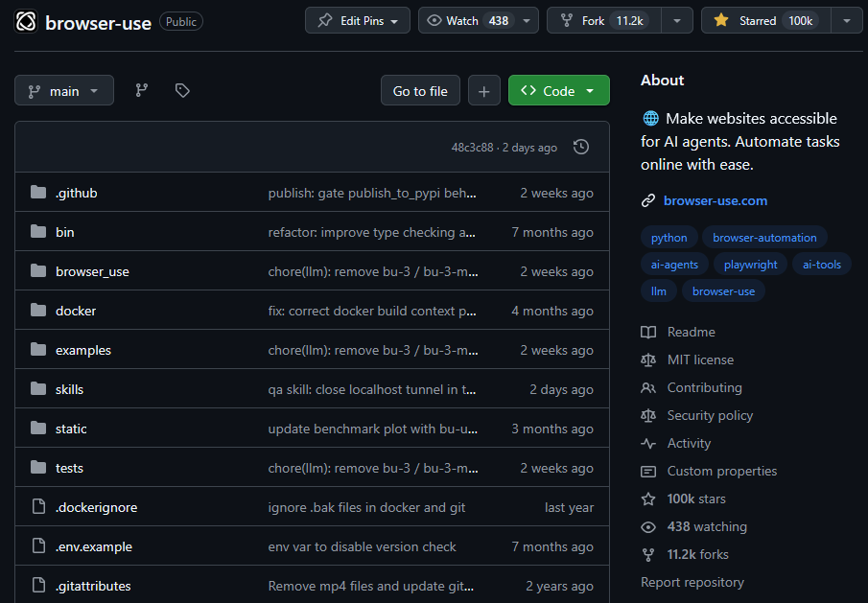The image size is (868, 603).
Task: Click the .env.example file icon
Action: pos(38,546)
